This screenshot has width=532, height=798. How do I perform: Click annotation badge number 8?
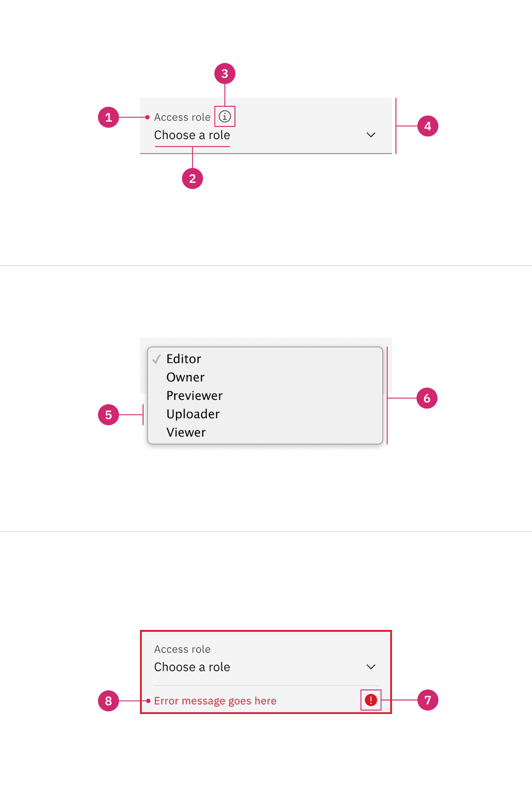[x=109, y=701]
